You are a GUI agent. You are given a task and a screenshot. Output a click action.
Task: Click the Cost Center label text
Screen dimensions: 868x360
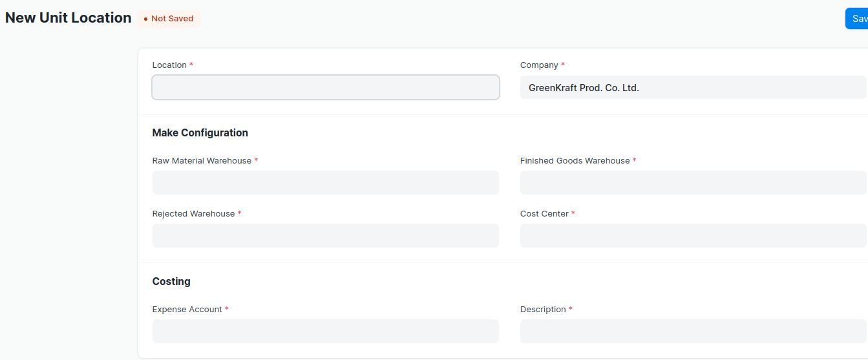[x=544, y=214]
